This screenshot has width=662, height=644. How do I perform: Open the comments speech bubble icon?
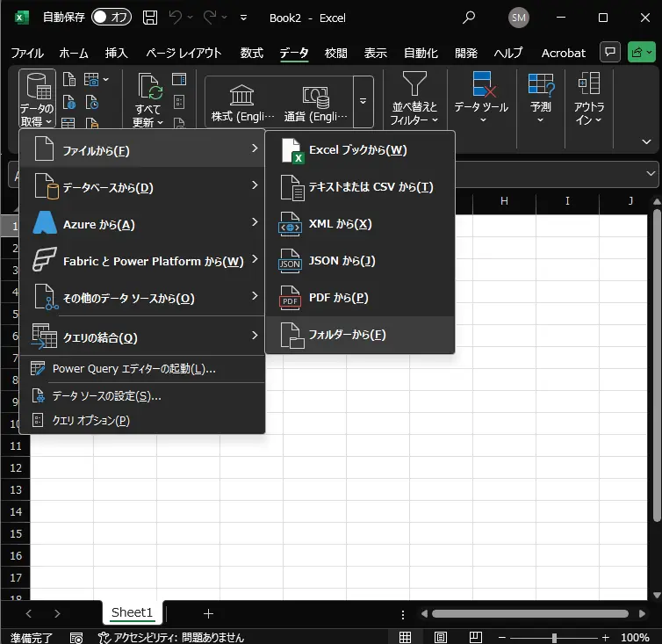[610, 53]
